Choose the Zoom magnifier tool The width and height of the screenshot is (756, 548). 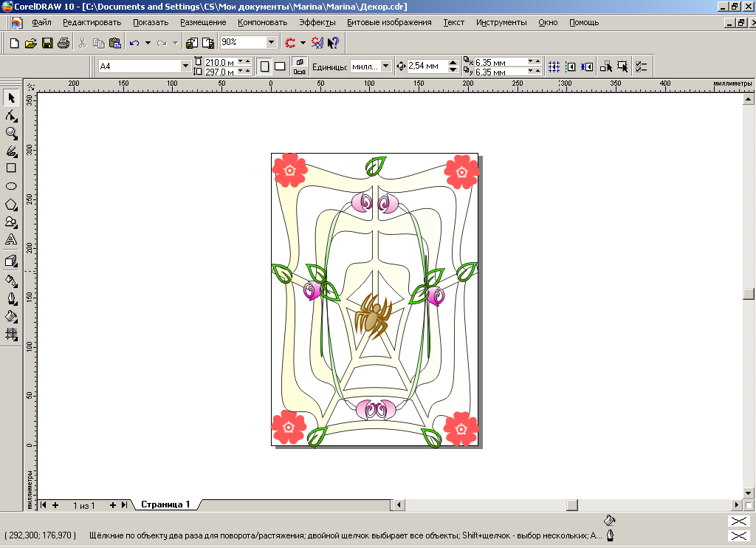click(x=11, y=133)
